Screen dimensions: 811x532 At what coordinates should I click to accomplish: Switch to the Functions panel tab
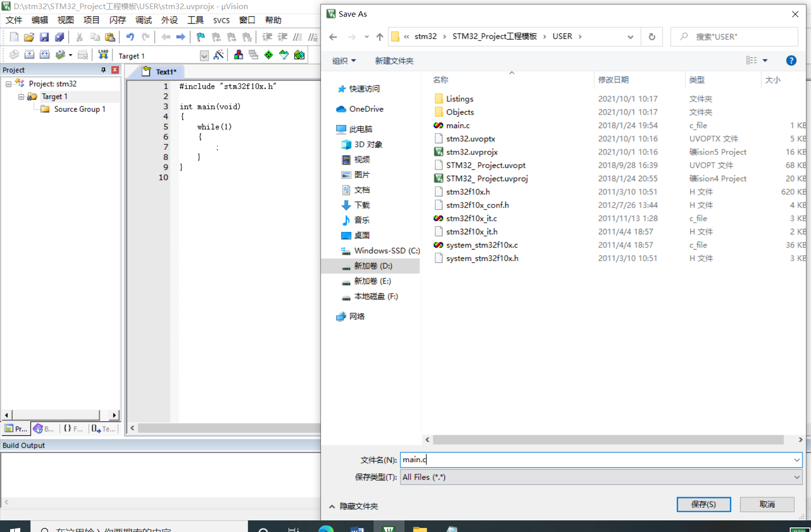73,429
